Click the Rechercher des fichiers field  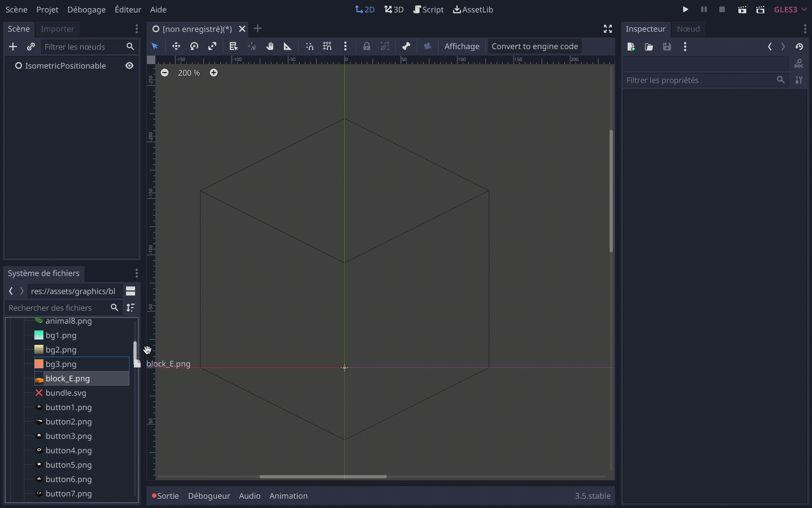(63, 307)
